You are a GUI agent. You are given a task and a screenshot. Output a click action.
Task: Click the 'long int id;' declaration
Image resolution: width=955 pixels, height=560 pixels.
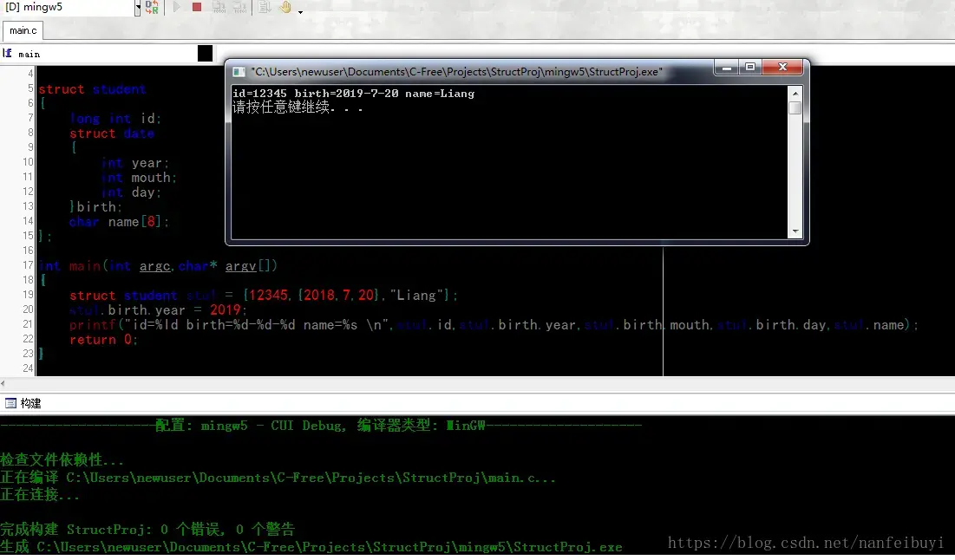click(115, 119)
